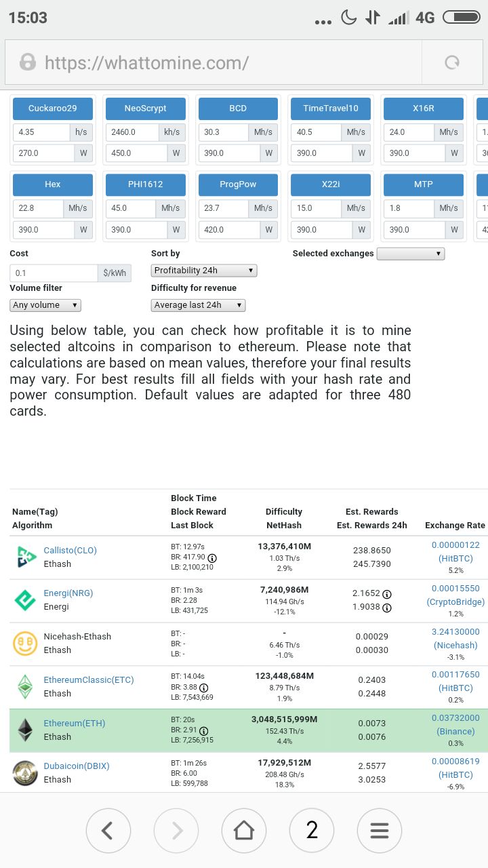Click the Dubaicoin coin logo
488x868 pixels.
click(x=25, y=773)
